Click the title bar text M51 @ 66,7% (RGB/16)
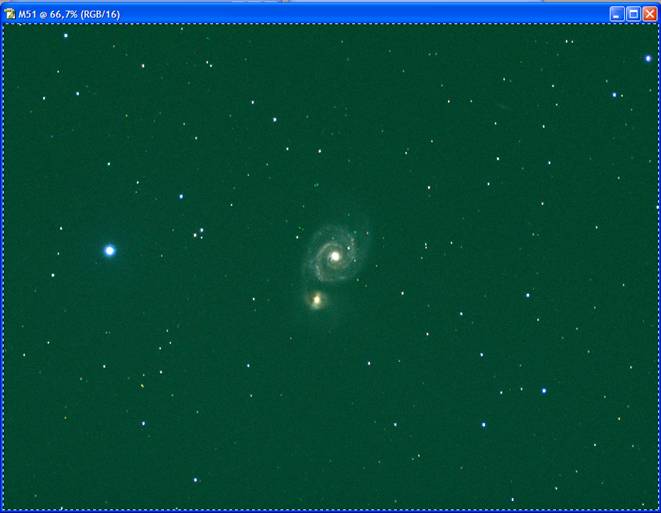Screen dimensions: 661x513 [69, 14]
